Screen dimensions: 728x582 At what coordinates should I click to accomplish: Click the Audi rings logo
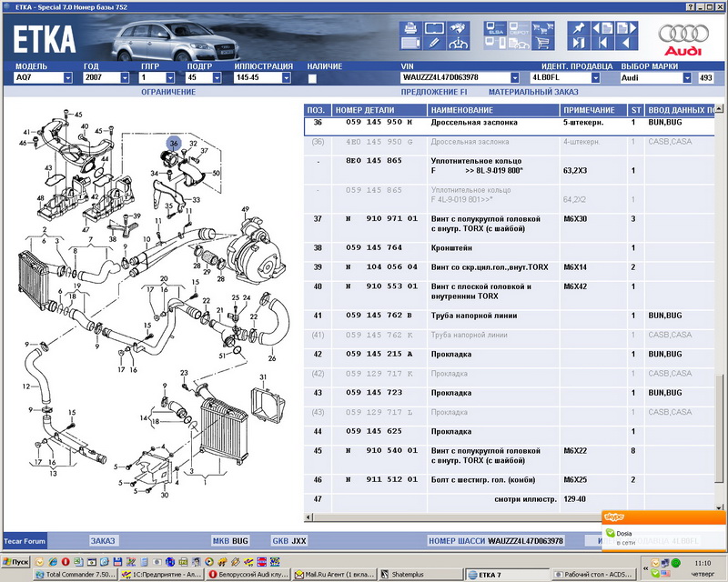683,34
